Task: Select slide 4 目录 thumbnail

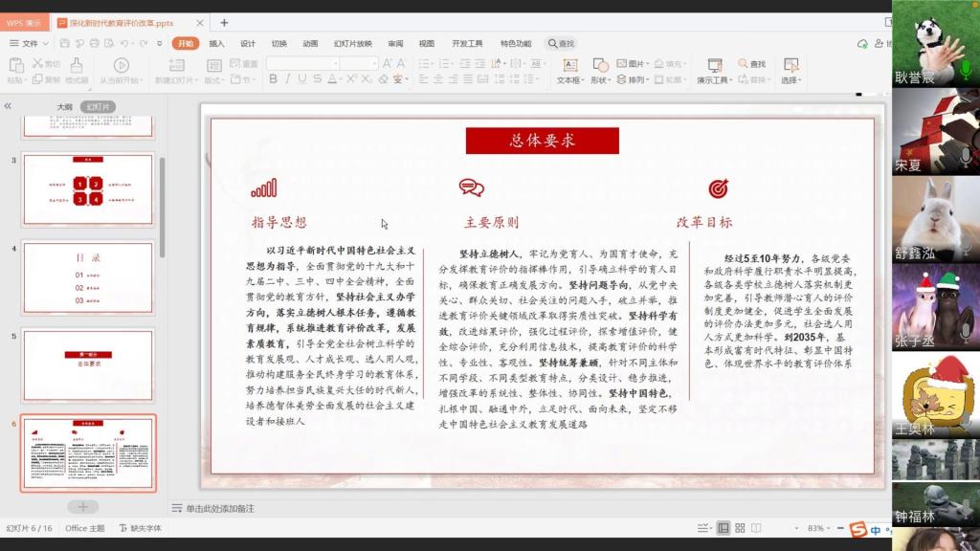Action: [x=87, y=277]
